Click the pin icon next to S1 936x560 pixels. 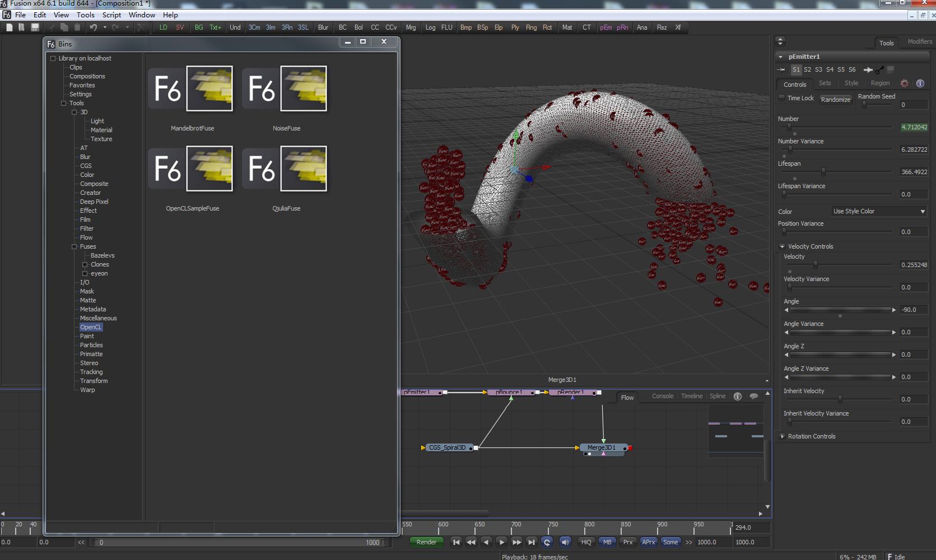coord(781,70)
